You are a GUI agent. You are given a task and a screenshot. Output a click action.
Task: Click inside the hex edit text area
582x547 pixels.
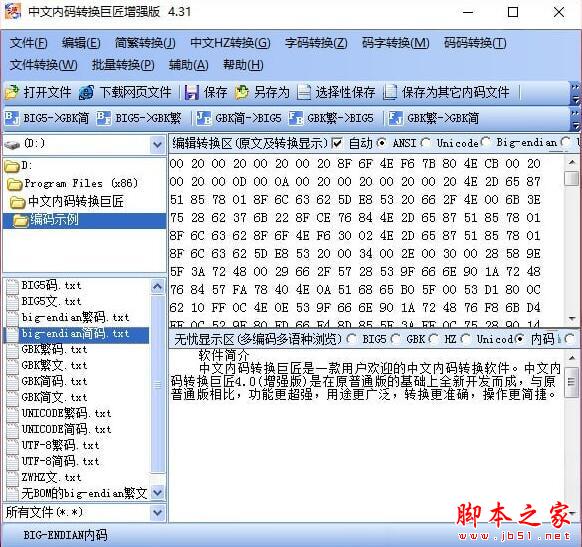coord(366,240)
